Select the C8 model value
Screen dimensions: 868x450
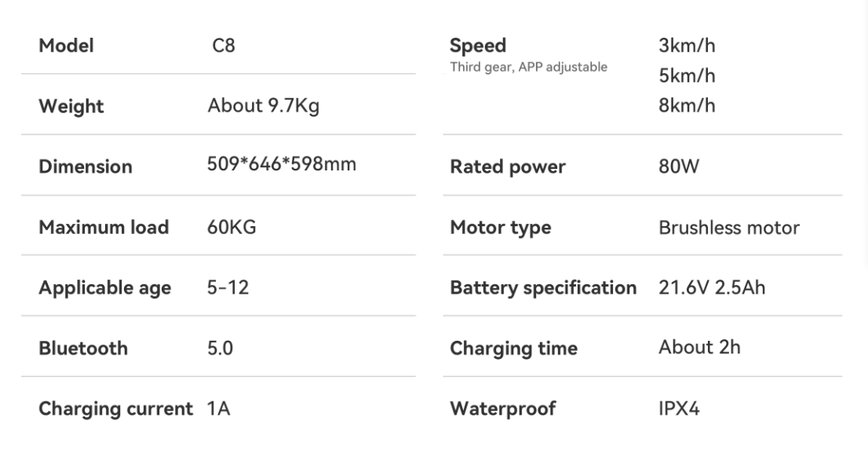[x=224, y=46]
